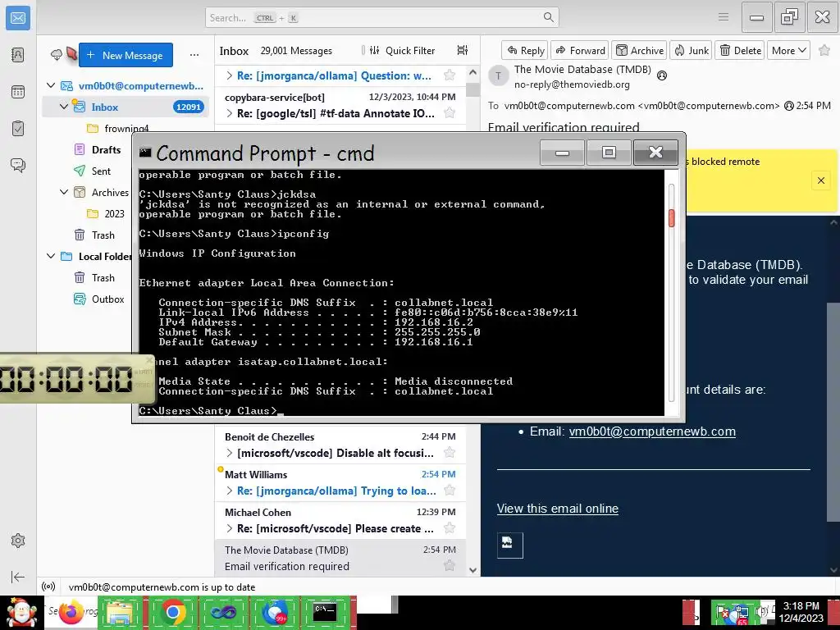Collapse the Local Folders tree
840x630 pixels.
(x=51, y=256)
